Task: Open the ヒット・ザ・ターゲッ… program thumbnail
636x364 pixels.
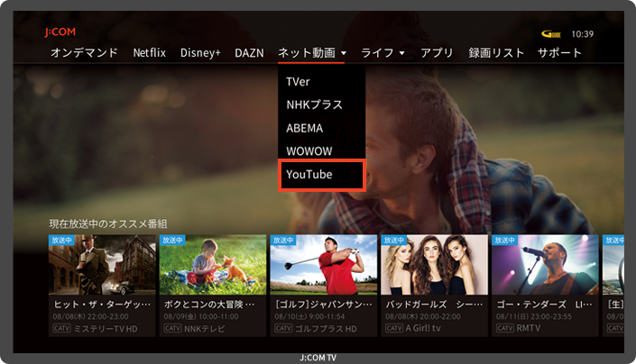Action: click(102, 265)
